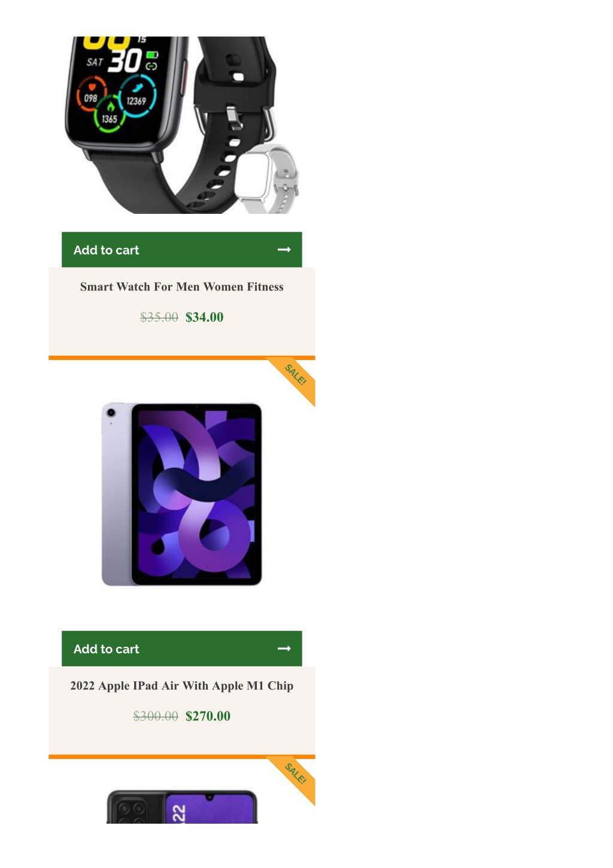Viewport: 613px width, 868px height.
Task: Click the orange divider below the smart watch card
Action: 182,358
